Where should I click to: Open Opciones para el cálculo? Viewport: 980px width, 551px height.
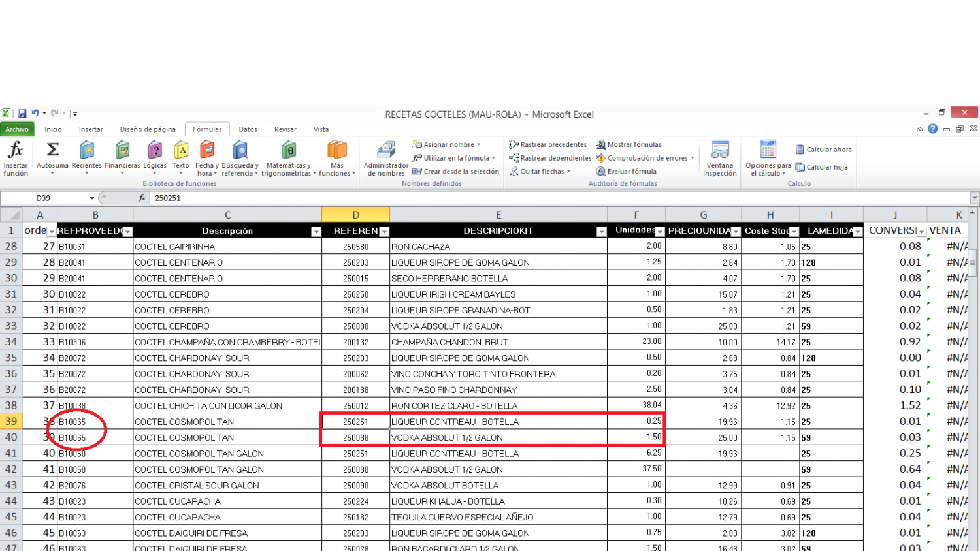(x=768, y=158)
